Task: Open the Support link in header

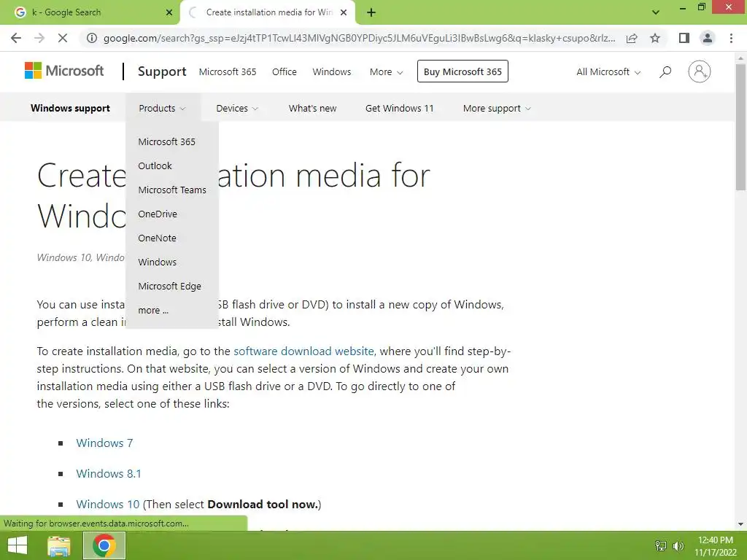Action: (162, 71)
